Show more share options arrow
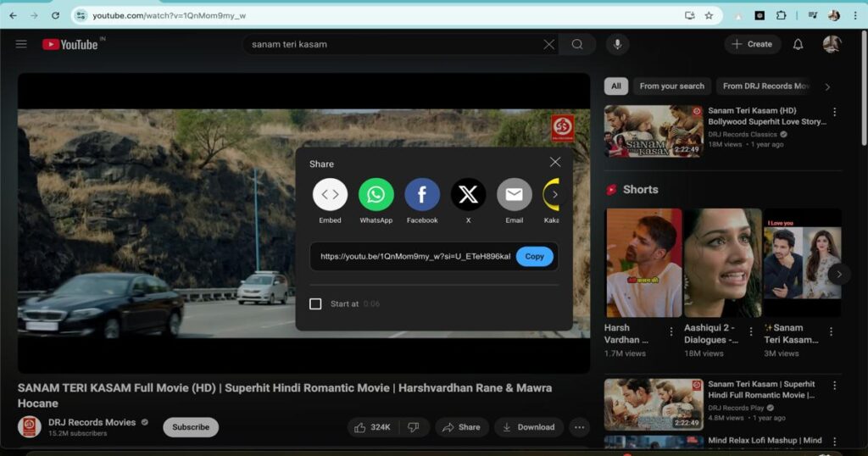 tap(554, 195)
